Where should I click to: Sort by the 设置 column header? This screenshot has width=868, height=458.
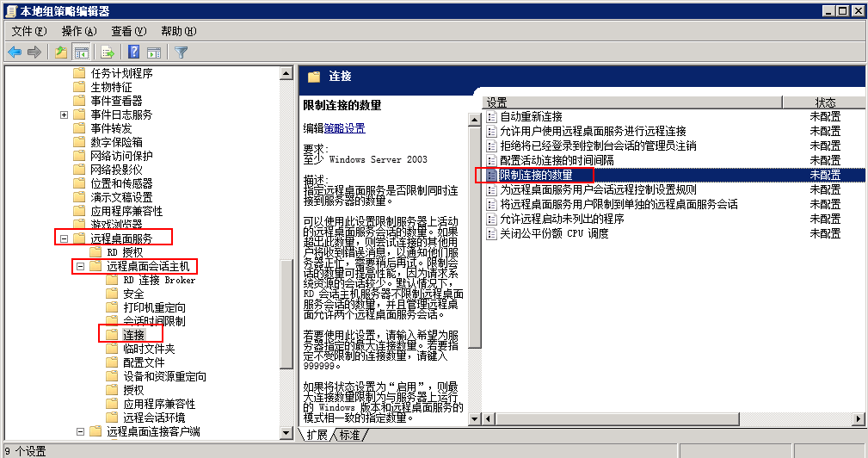[x=632, y=102]
